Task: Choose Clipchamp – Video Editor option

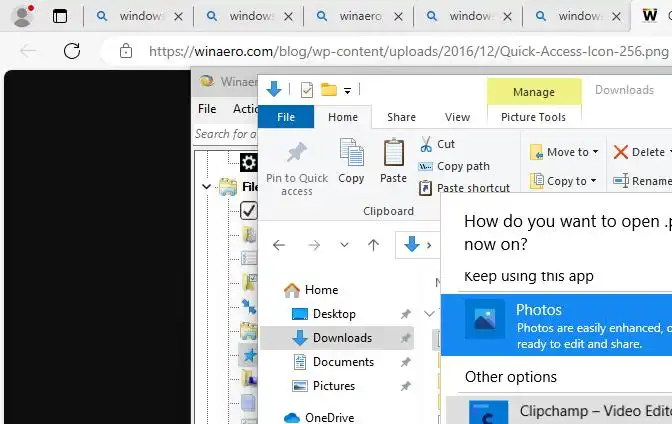Action: 559,411
